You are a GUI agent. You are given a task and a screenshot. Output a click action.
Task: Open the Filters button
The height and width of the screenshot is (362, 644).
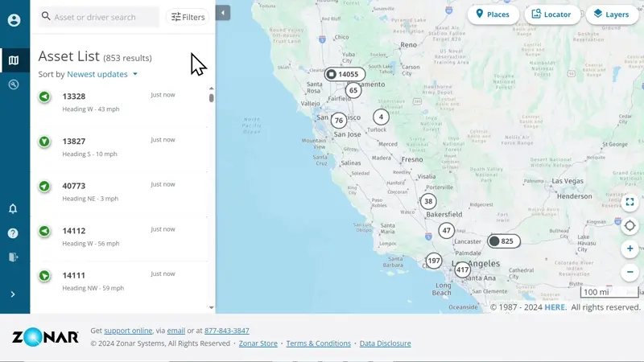(x=188, y=17)
